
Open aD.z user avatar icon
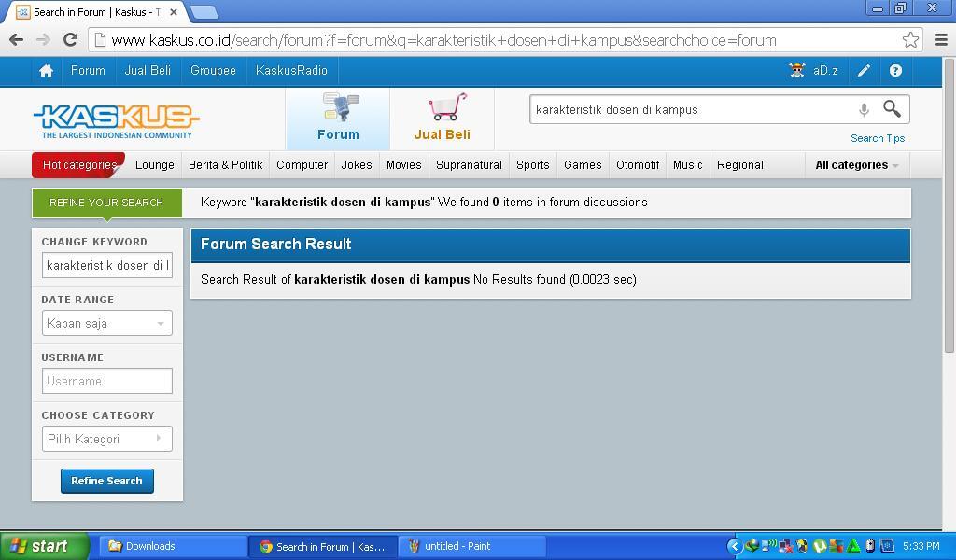tap(797, 71)
